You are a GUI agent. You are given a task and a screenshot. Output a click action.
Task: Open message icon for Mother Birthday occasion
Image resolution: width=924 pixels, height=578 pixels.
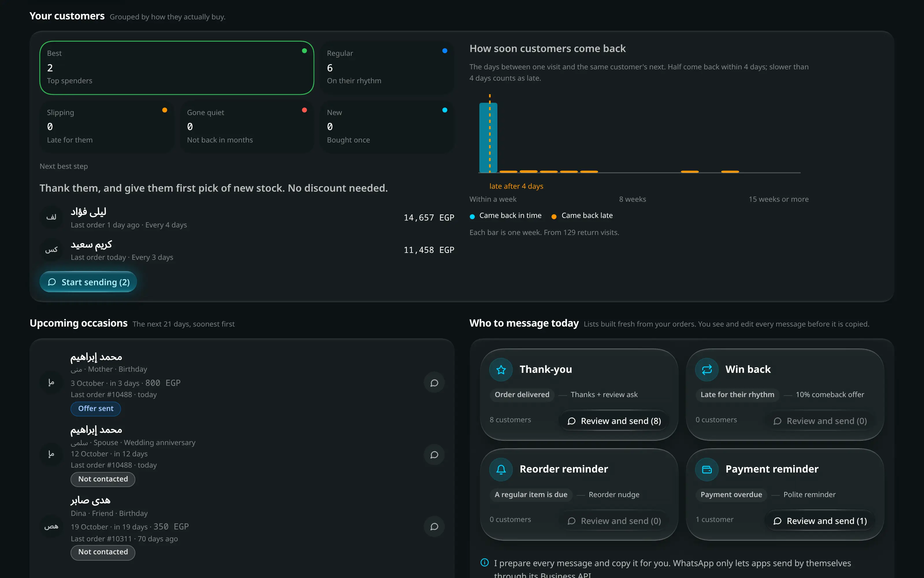pos(434,383)
